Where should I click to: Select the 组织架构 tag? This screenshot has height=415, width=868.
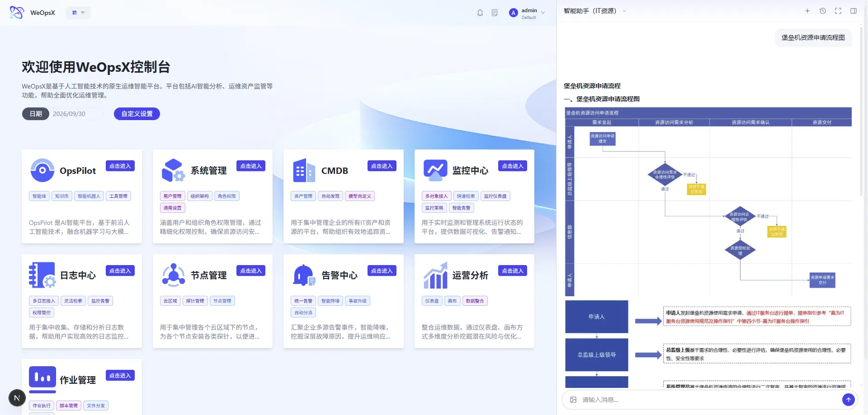tap(199, 196)
